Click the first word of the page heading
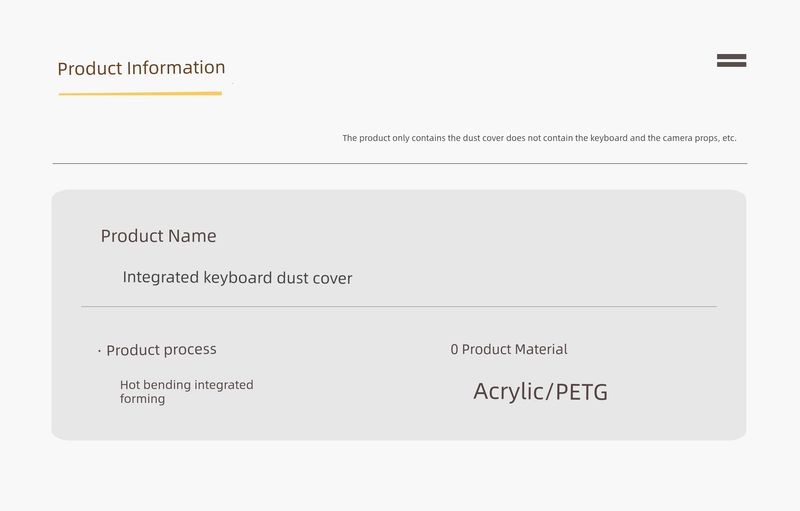 88,69
